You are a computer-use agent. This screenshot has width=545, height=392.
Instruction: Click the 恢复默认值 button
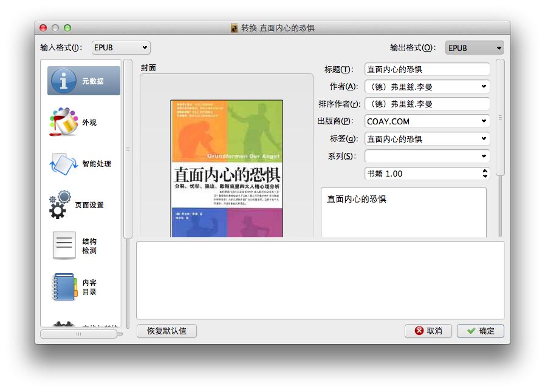[x=167, y=331]
